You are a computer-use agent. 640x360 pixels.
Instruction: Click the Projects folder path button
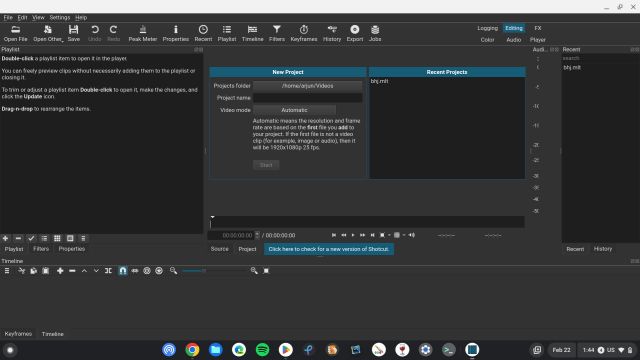pos(307,86)
